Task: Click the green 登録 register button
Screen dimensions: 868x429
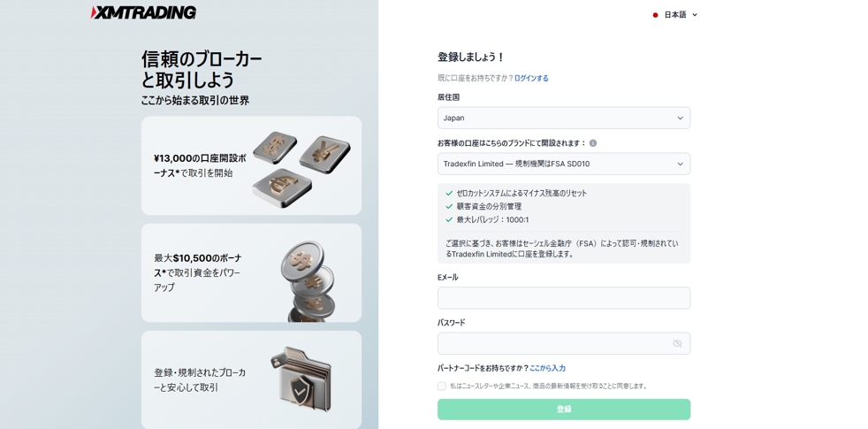Action: [x=564, y=410]
